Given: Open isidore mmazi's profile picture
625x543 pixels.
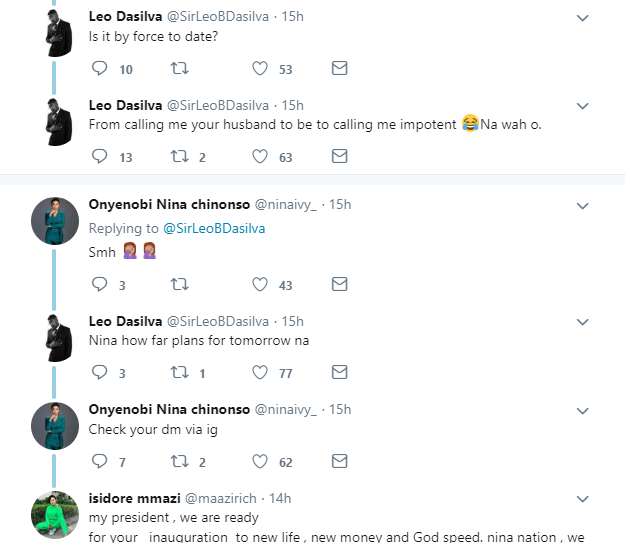Looking at the screenshot, I should (x=56, y=515).
